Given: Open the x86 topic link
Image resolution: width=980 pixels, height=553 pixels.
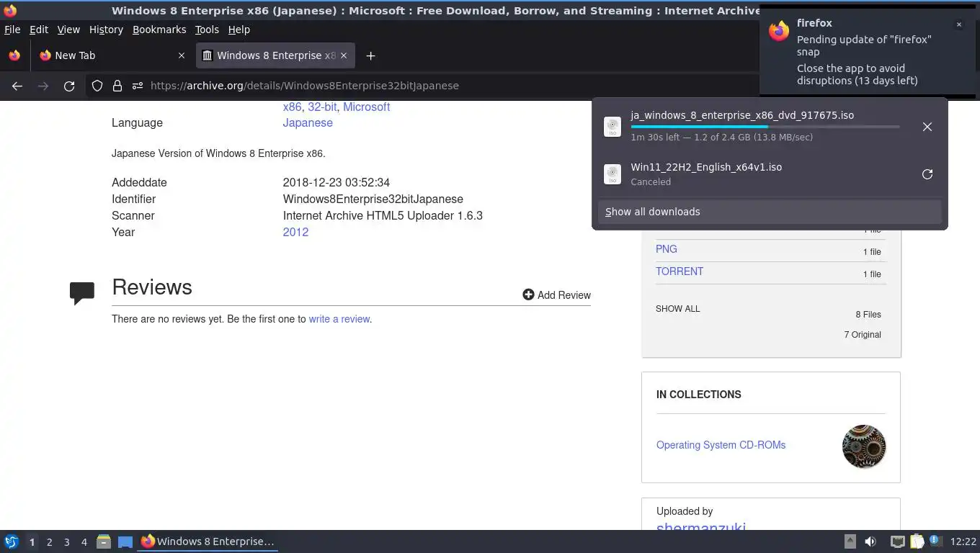Looking at the screenshot, I should click(x=292, y=107).
